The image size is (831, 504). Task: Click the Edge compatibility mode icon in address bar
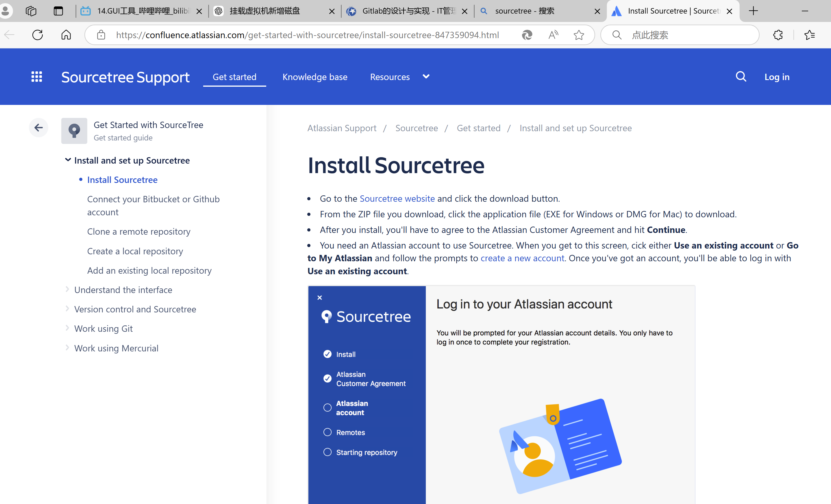tap(527, 35)
